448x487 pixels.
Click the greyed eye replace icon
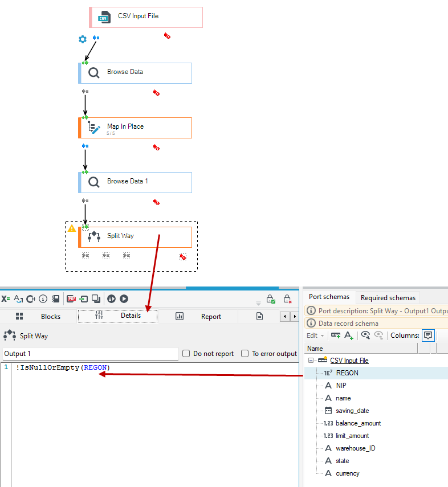tap(378, 335)
